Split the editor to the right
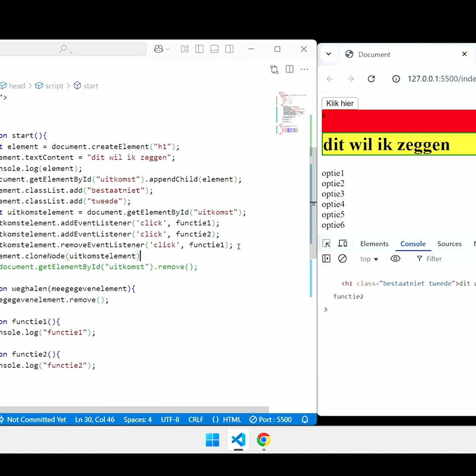 289,69
